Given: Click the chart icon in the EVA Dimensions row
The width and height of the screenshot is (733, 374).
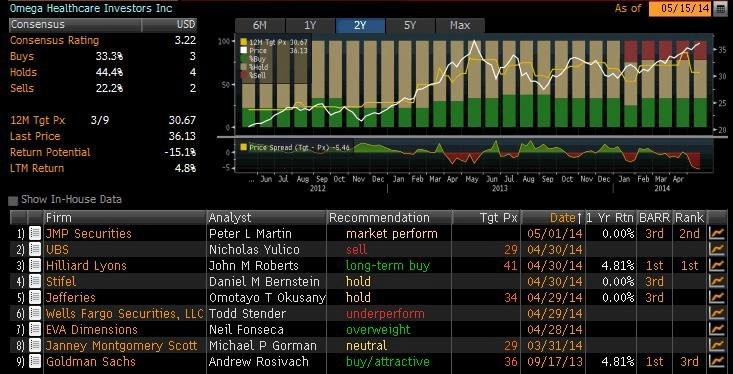Looking at the screenshot, I should (x=717, y=330).
